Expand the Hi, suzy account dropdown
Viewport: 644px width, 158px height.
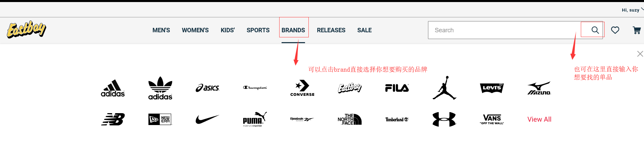point(632,10)
